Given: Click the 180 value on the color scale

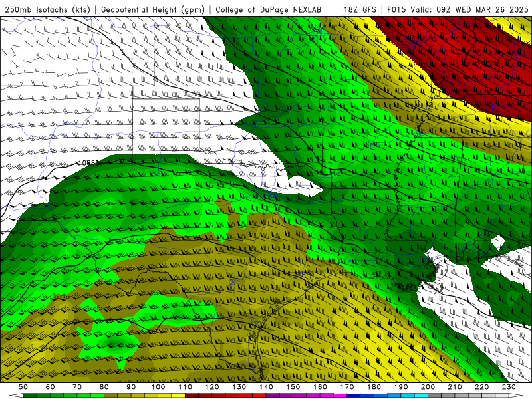Looking at the screenshot, I should coord(374,387).
